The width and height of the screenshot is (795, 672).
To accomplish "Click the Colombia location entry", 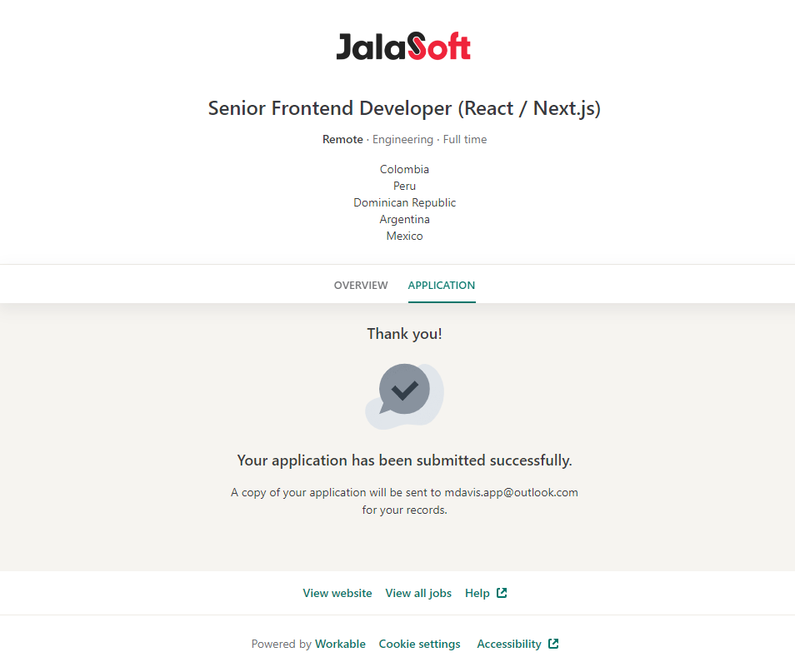I will [x=404, y=169].
